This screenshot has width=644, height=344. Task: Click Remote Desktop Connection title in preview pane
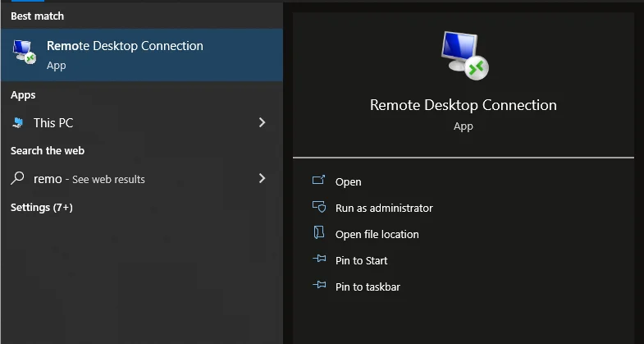(x=464, y=105)
